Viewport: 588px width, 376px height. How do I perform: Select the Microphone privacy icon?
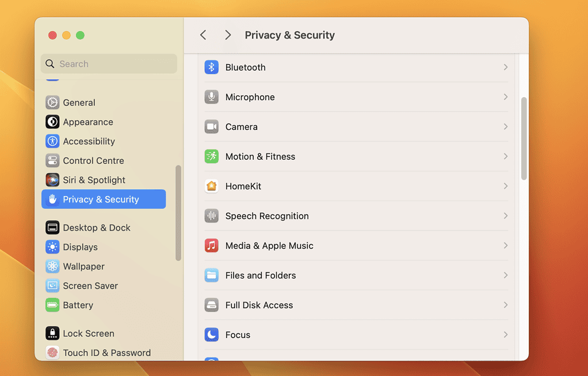point(211,97)
